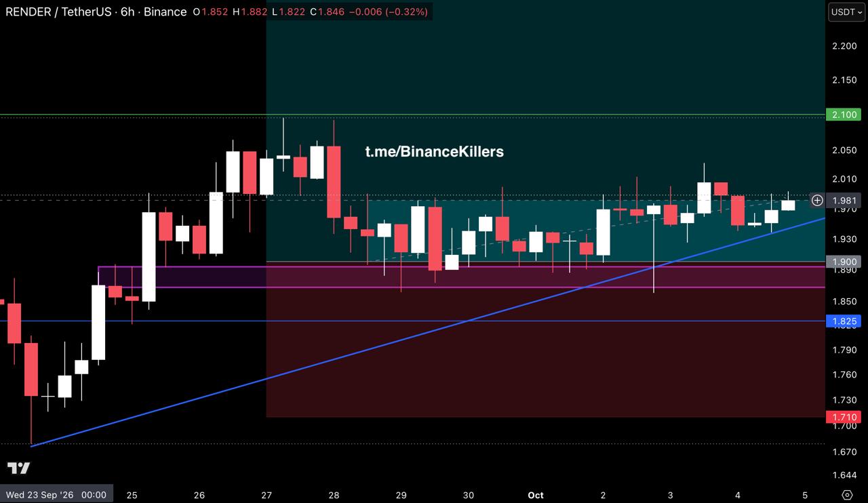Click date 29 on the time axis
This screenshot has width=868, height=503.
click(401, 495)
